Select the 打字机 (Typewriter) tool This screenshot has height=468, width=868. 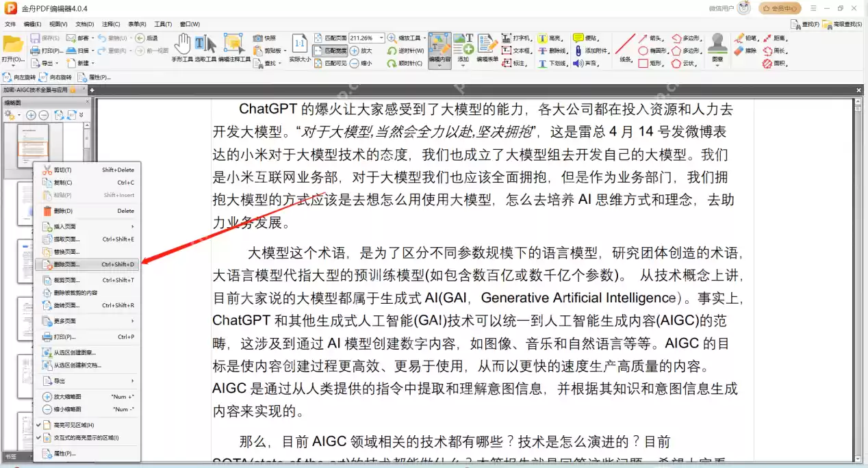click(516, 40)
